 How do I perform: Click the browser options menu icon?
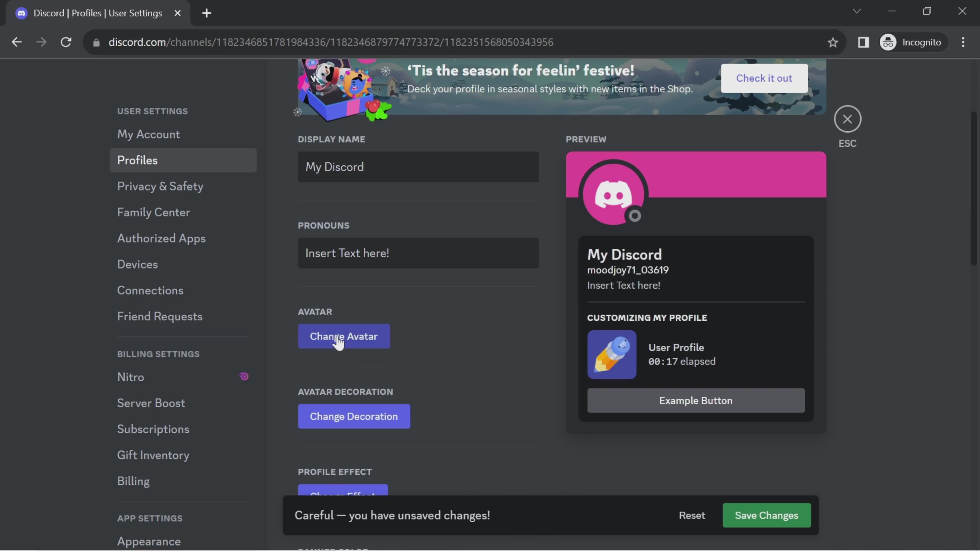tap(963, 42)
